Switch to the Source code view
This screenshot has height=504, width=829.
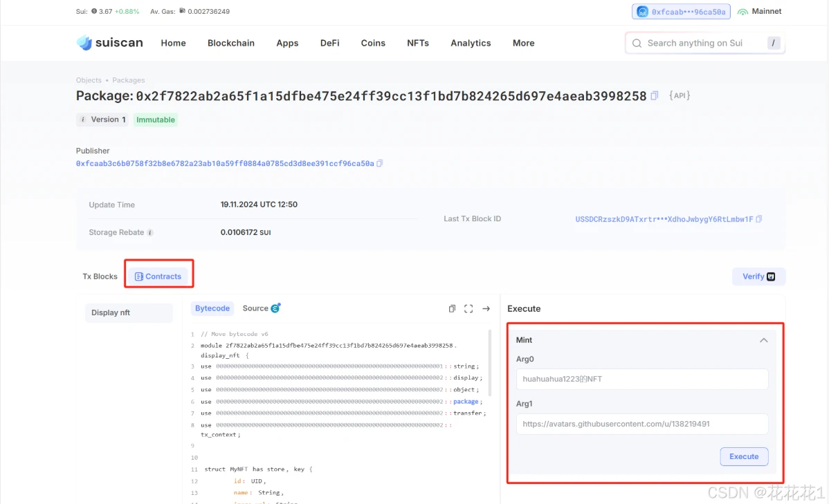pos(261,308)
